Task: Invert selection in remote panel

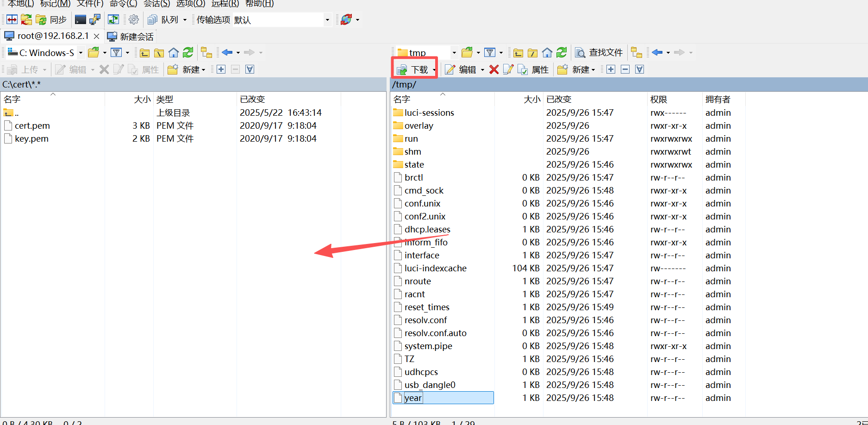Action: [639, 69]
